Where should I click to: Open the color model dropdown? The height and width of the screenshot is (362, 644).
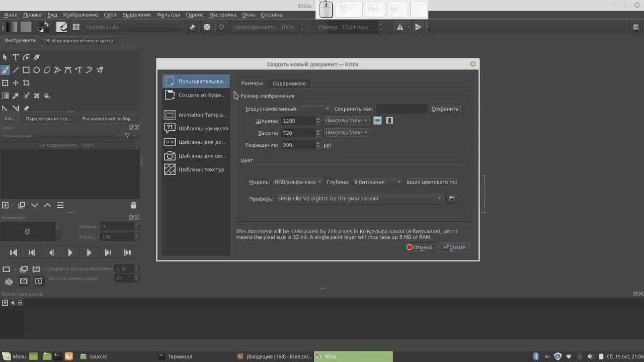298,182
